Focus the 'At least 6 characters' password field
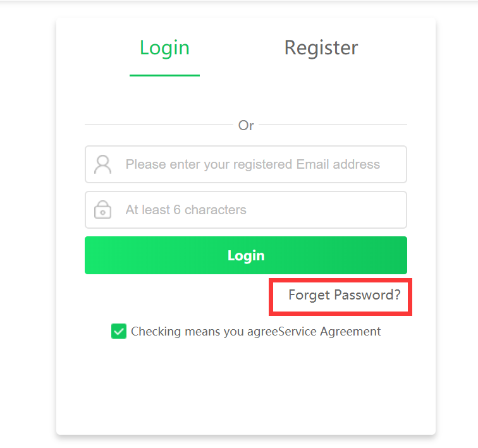 pos(246,210)
